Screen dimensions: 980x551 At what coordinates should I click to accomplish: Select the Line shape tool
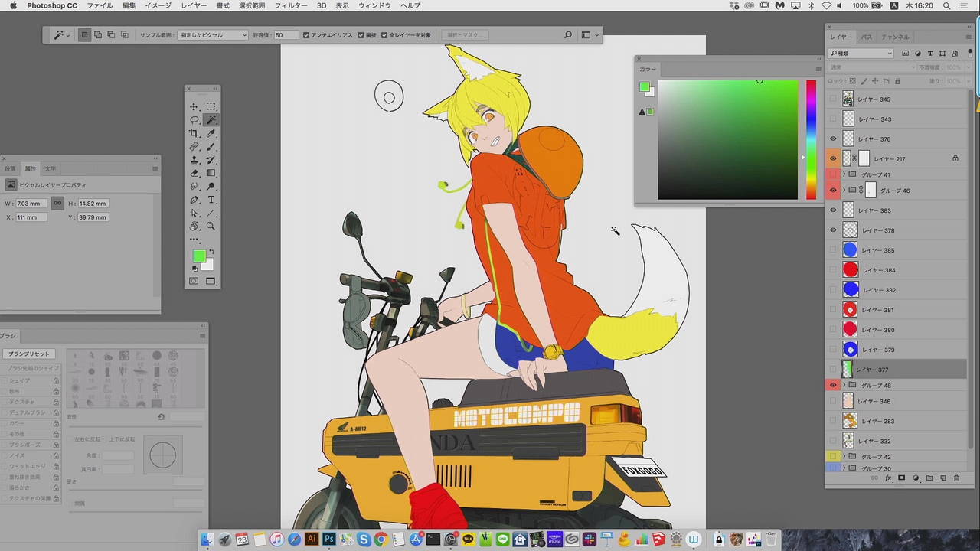click(211, 214)
